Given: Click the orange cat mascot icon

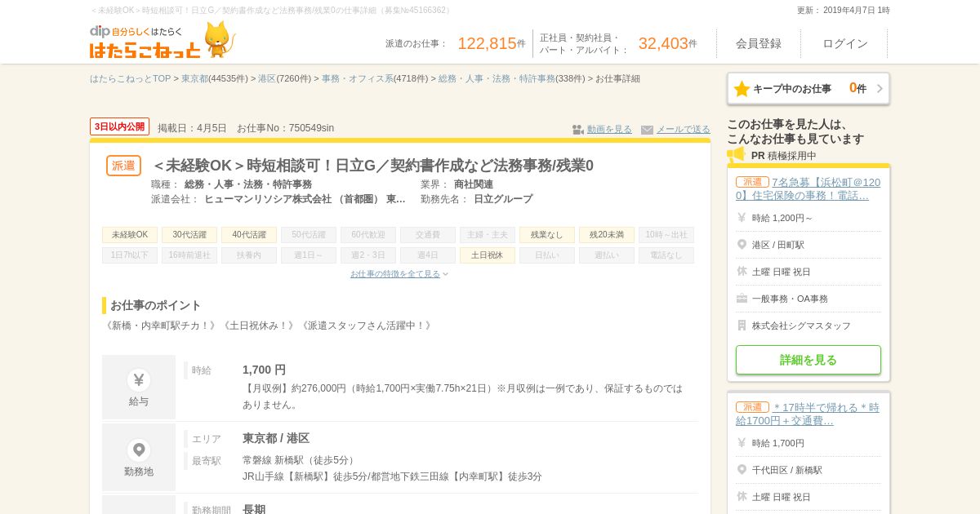Looking at the screenshot, I should click(x=219, y=39).
